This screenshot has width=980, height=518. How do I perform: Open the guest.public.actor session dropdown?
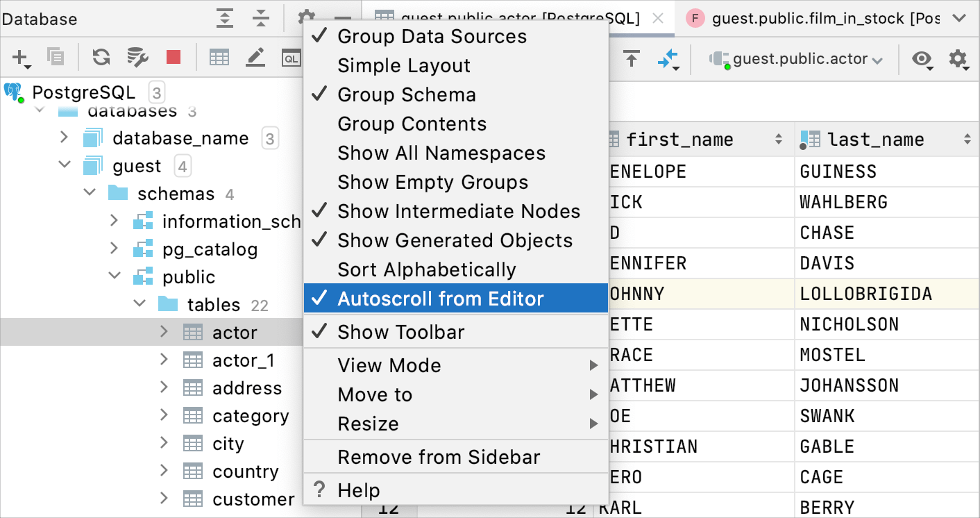point(796,60)
